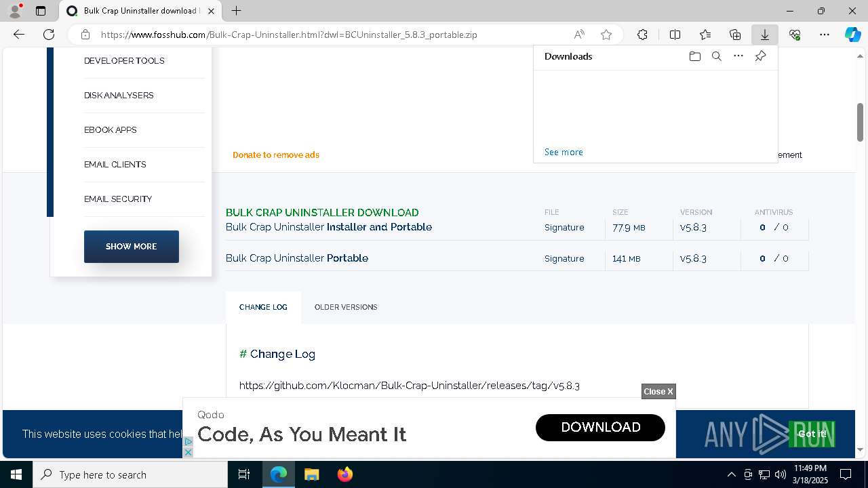Open More options in Downloads panel

point(738,56)
